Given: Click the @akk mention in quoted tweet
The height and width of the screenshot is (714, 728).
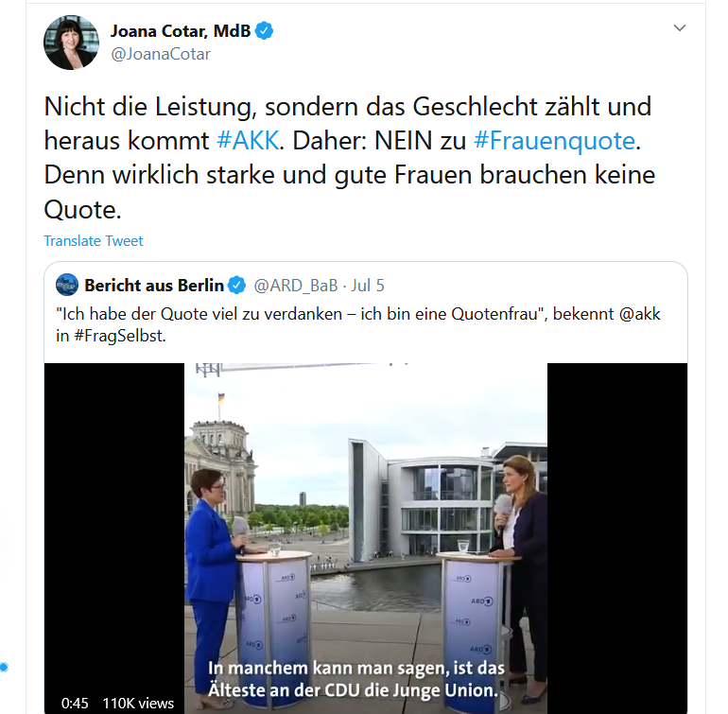Looking at the screenshot, I should (x=640, y=314).
